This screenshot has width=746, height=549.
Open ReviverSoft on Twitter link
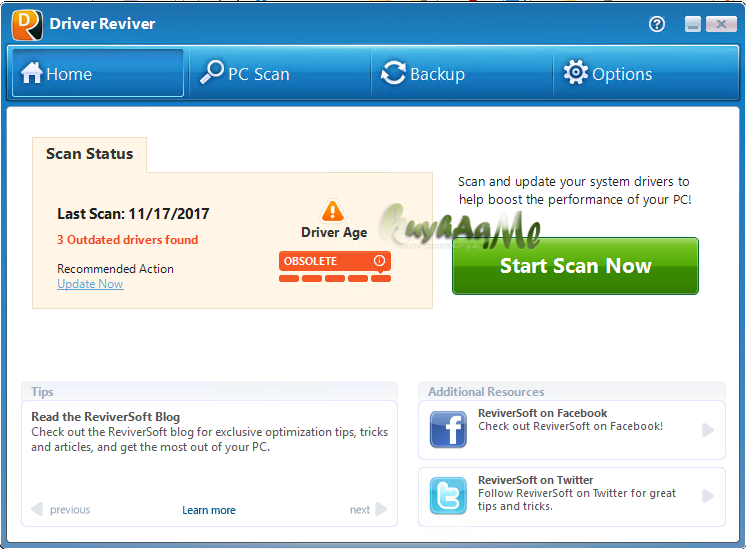(535, 480)
